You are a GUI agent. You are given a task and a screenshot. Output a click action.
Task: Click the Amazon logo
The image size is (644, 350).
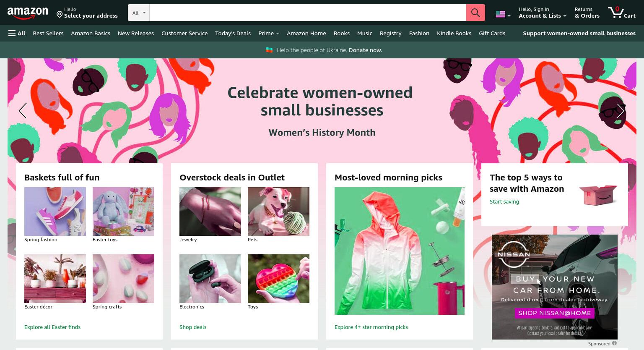(28, 13)
